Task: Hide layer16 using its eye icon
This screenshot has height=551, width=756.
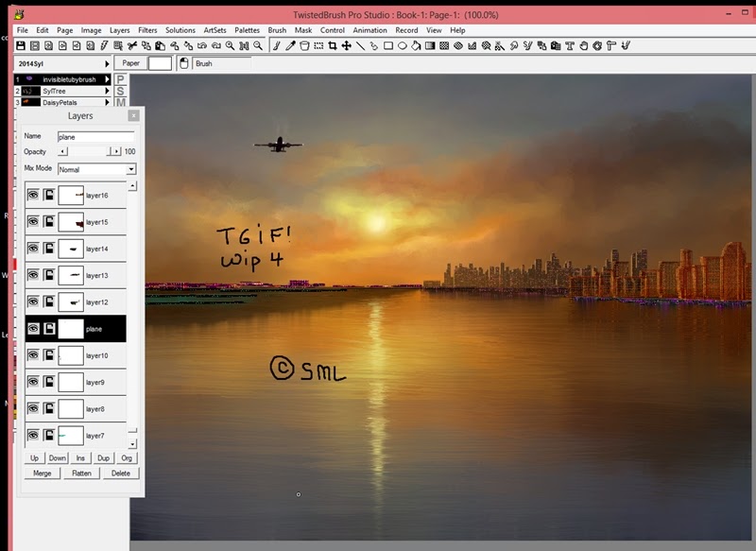Action: pyautogui.click(x=33, y=195)
